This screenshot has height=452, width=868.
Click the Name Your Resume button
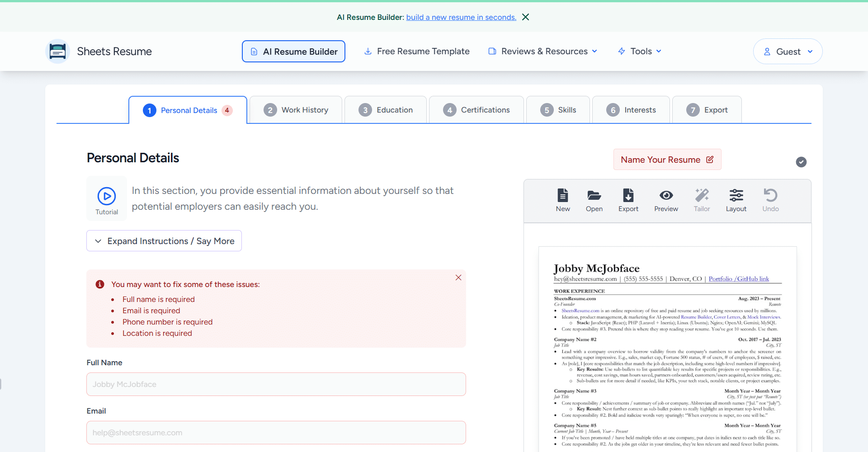point(667,160)
